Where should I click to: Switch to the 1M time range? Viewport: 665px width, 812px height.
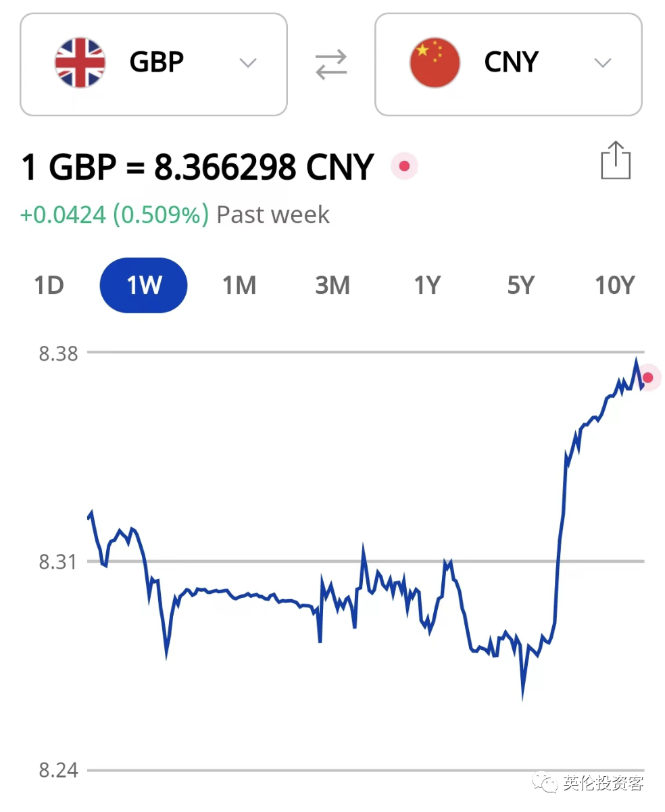[239, 286]
